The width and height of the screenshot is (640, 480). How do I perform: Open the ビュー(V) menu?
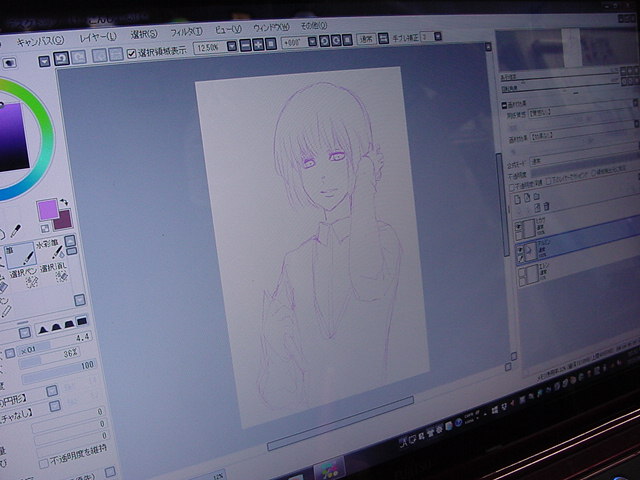(228, 29)
